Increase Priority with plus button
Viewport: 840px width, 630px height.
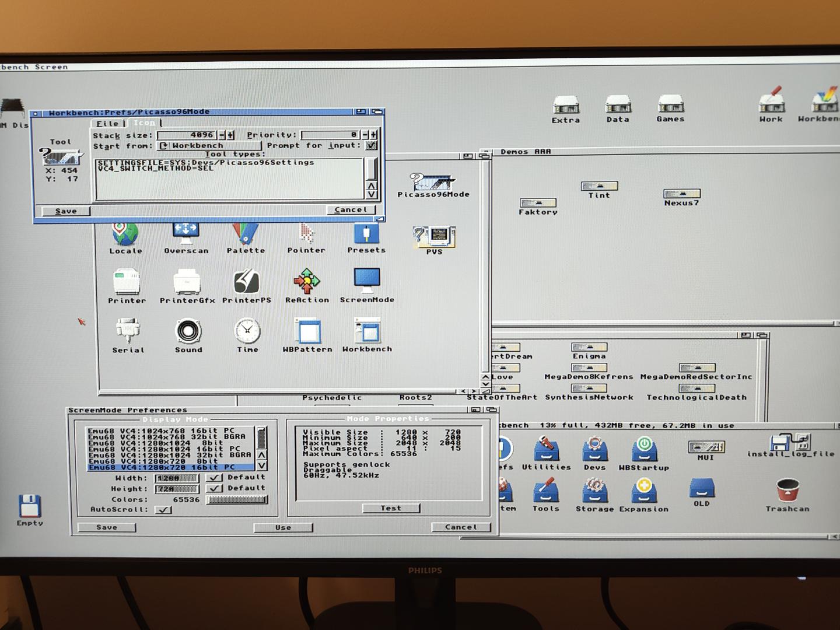pyautogui.click(x=373, y=135)
